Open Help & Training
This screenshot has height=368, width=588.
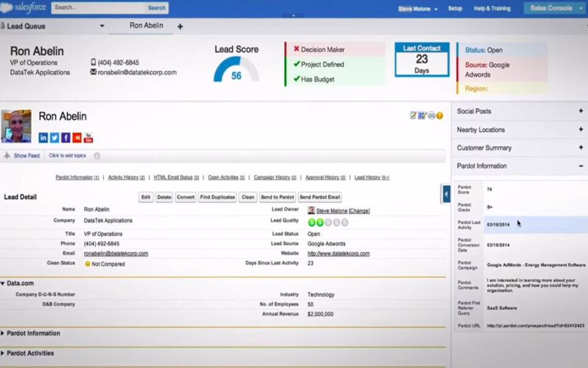click(x=492, y=8)
